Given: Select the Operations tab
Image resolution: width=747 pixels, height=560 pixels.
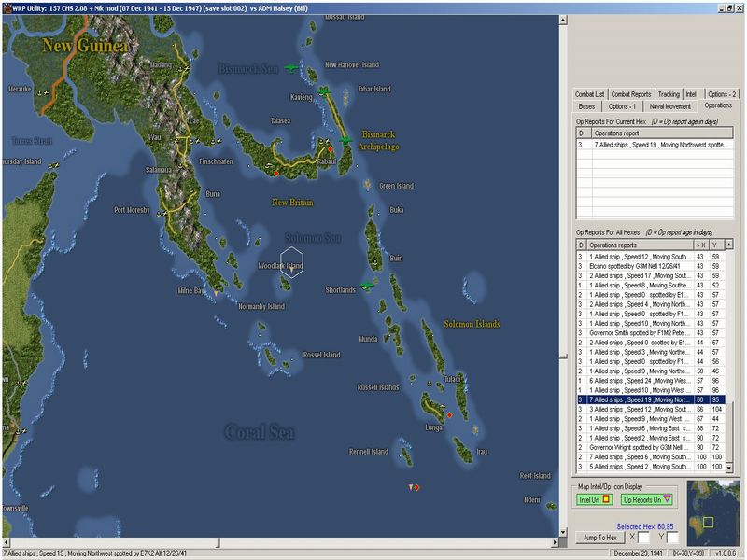Looking at the screenshot, I should [718, 105].
